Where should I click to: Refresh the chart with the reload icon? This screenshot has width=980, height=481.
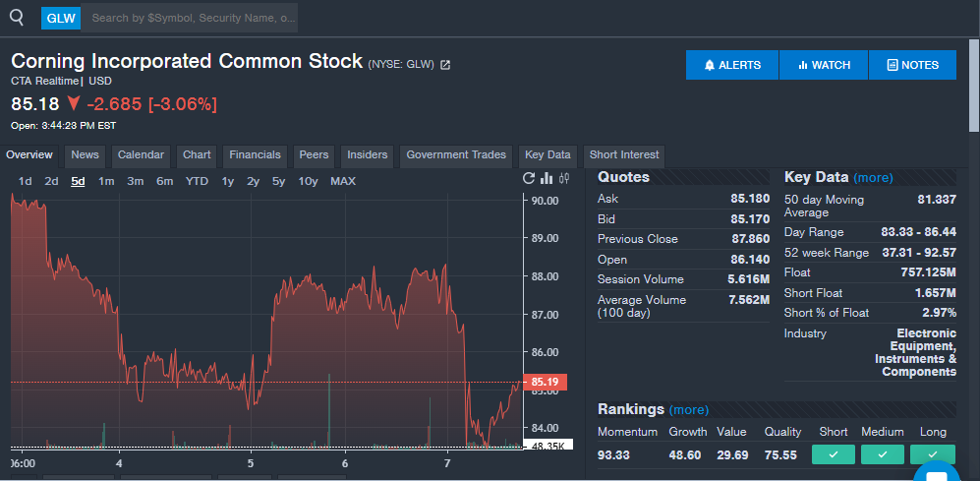pos(529,179)
